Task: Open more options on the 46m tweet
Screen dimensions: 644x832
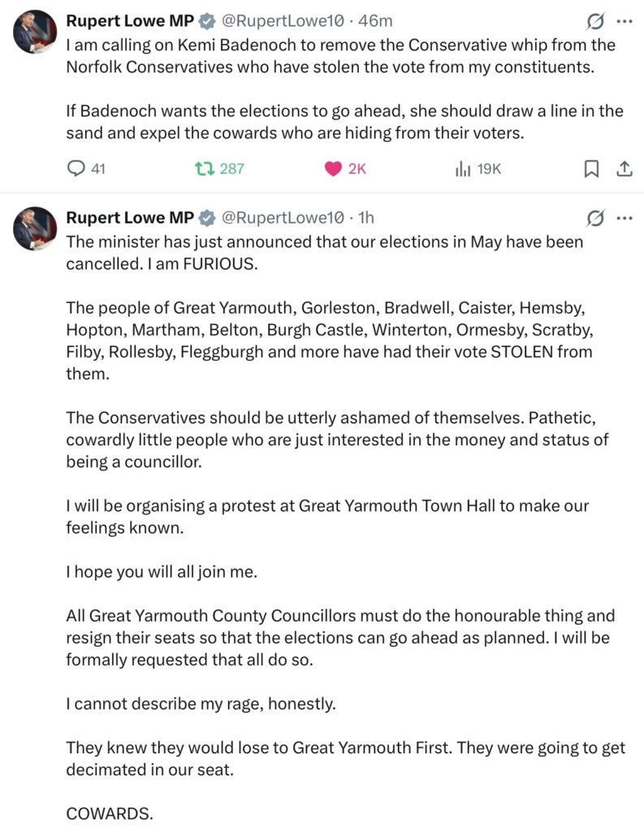Action: pyautogui.click(x=624, y=21)
